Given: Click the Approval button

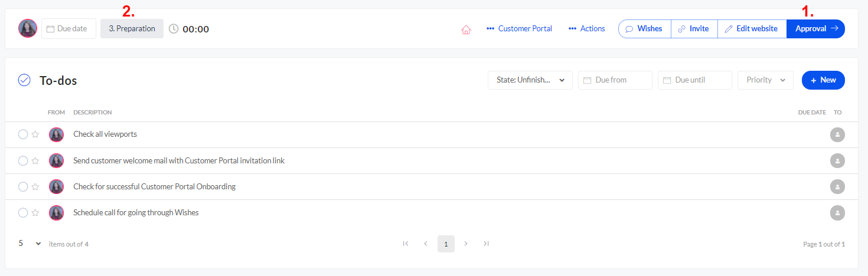Looking at the screenshot, I should [x=815, y=29].
